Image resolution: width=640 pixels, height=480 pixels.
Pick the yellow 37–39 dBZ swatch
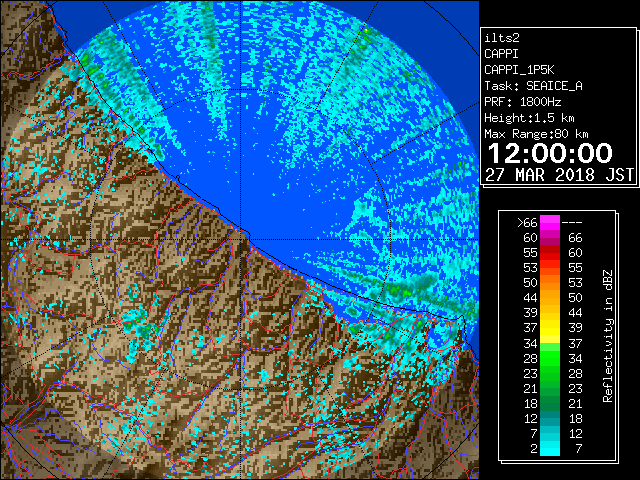(x=550, y=328)
